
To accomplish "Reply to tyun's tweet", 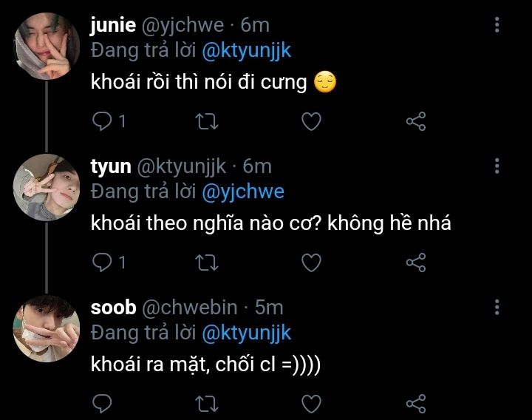I will click(x=101, y=262).
